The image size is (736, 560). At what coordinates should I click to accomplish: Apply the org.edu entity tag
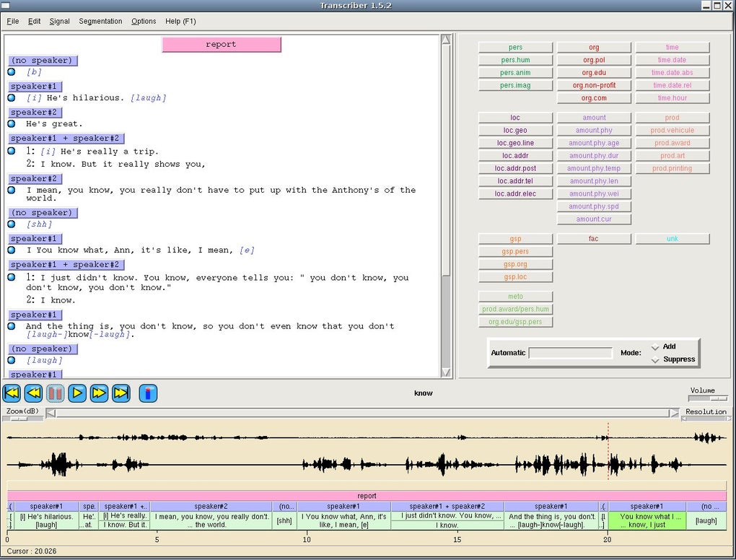pos(594,73)
